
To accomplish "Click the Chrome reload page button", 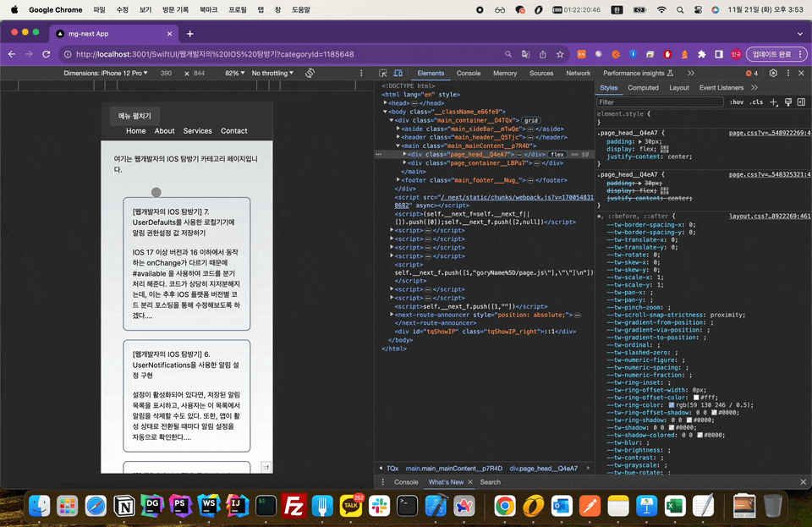I will click(x=46, y=54).
